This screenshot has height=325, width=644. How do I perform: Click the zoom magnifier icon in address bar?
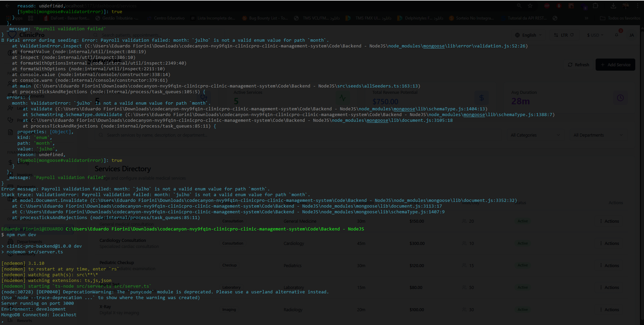519,6
